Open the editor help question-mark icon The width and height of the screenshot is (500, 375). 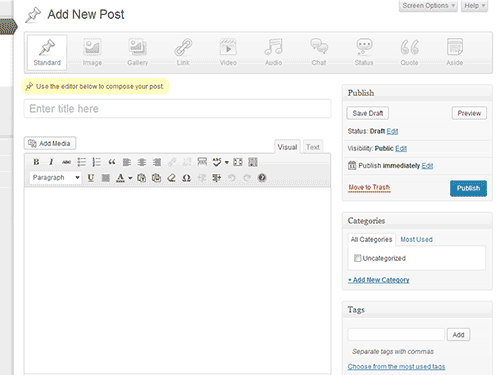[x=262, y=178]
